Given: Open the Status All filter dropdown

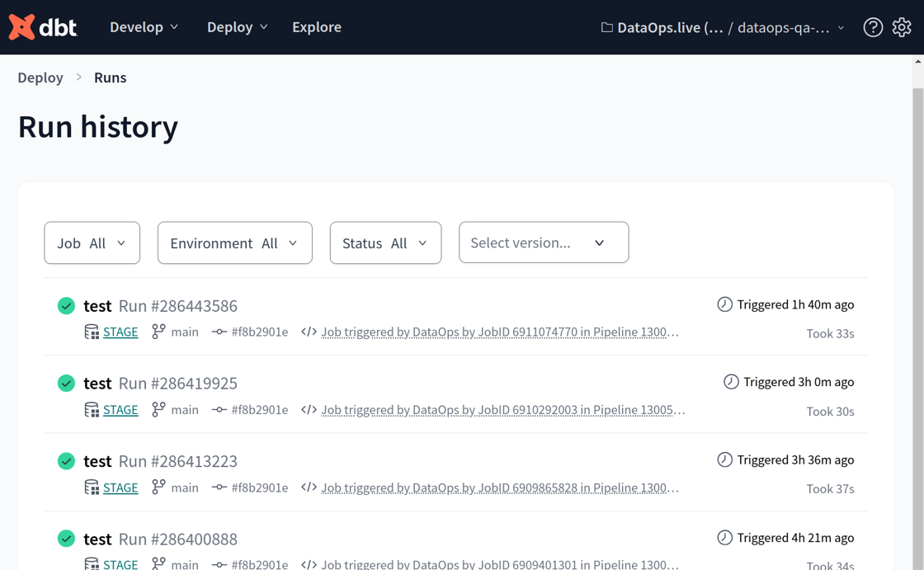Looking at the screenshot, I should (385, 243).
